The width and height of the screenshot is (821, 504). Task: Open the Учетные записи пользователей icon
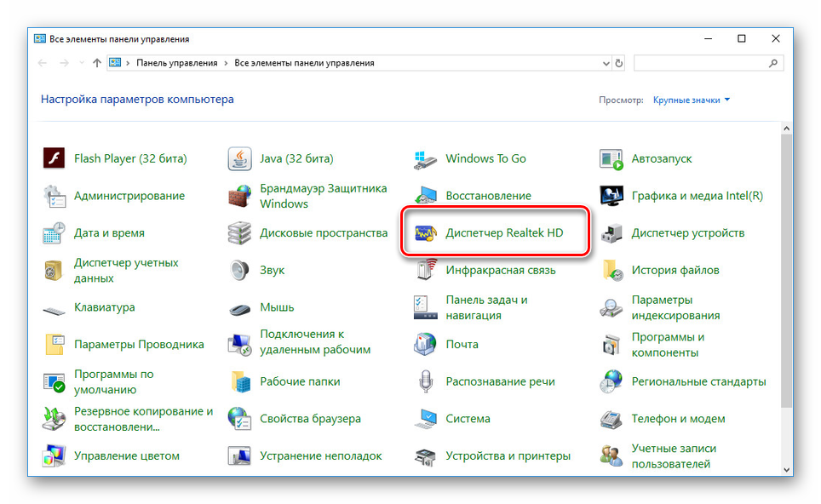click(x=611, y=456)
